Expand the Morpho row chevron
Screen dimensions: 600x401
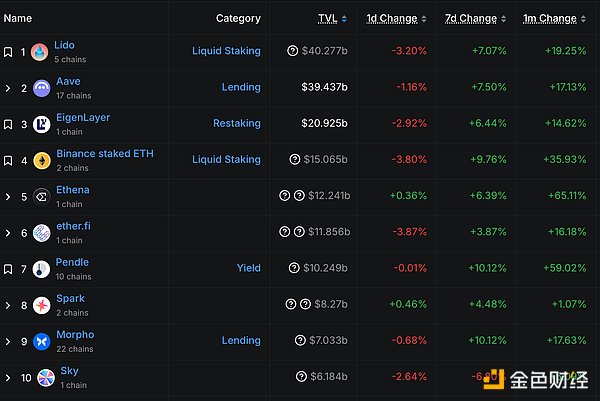click(8, 341)
